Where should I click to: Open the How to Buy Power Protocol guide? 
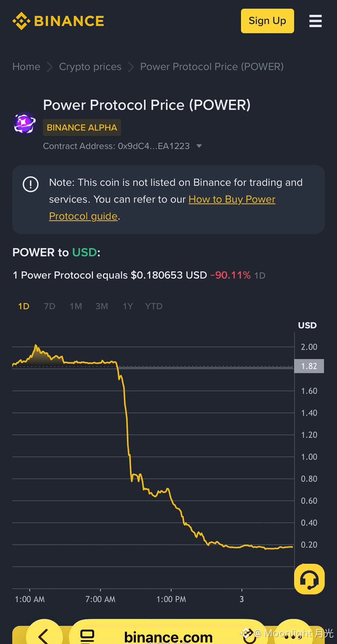[x=232, y=199]
